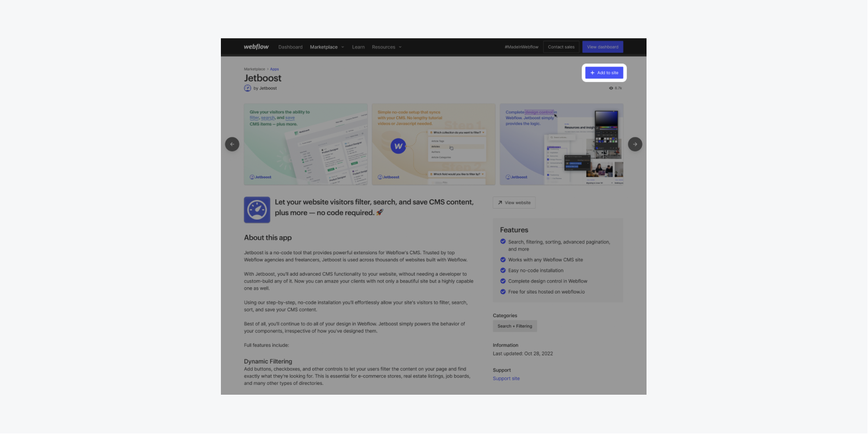
Task: Click the Jetboost page title
Action: pos(263,78)
